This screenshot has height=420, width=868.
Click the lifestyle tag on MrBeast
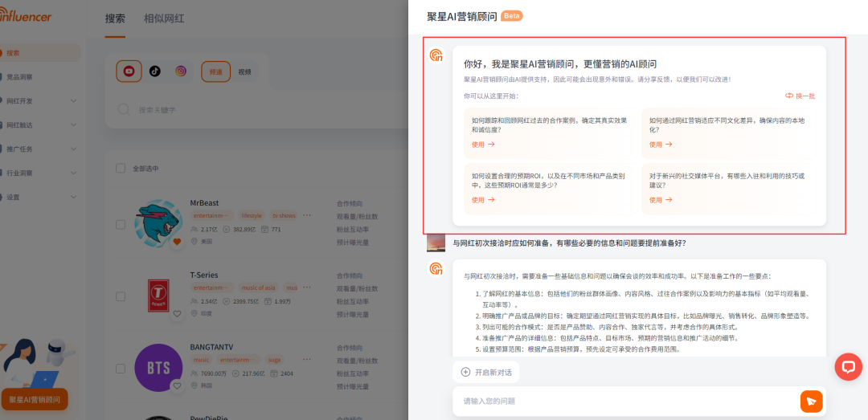252,215
